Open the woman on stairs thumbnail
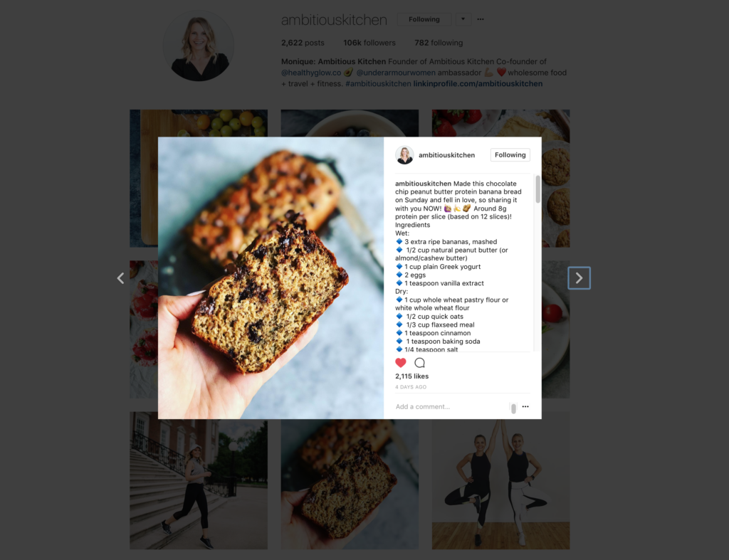 (x=199, y=480)
